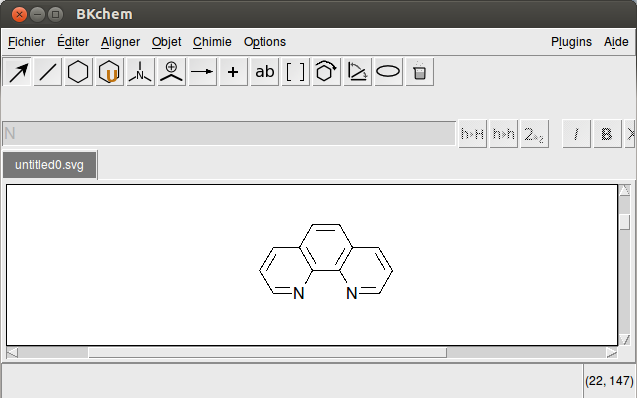Select the atom N tool

point(140,72)
